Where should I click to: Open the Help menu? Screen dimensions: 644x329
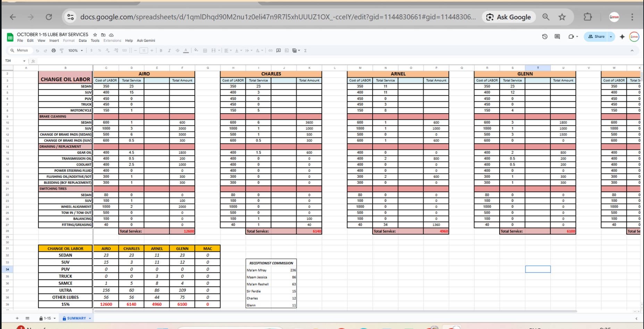[x=129, y=41]
